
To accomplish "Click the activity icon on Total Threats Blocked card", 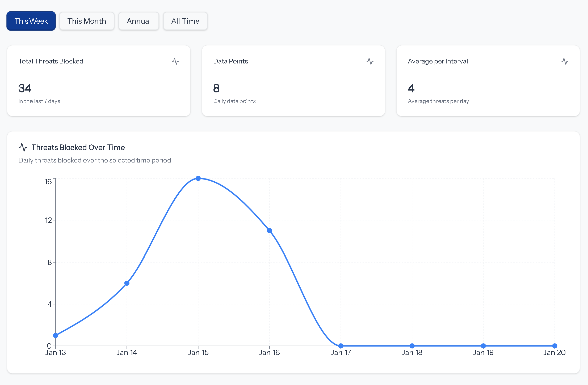I will pos(175,61).
